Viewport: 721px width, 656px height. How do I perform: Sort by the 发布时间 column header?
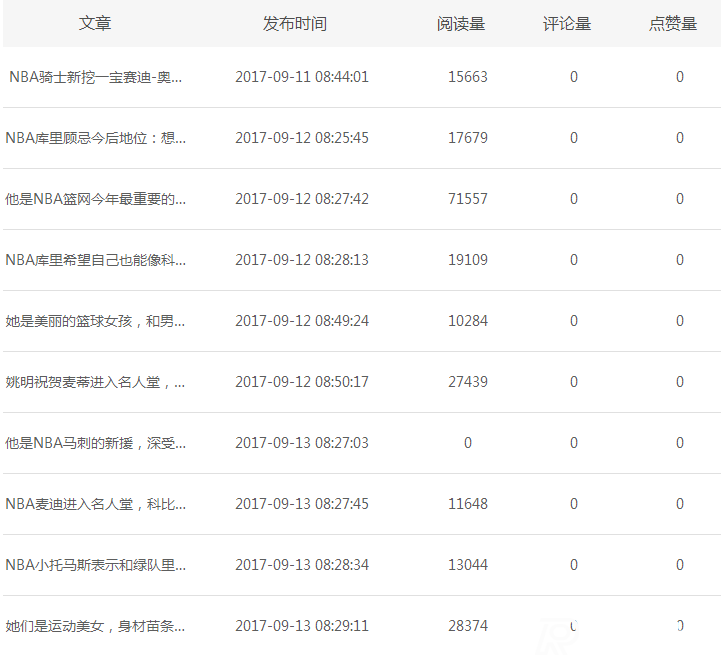[295, 23]
